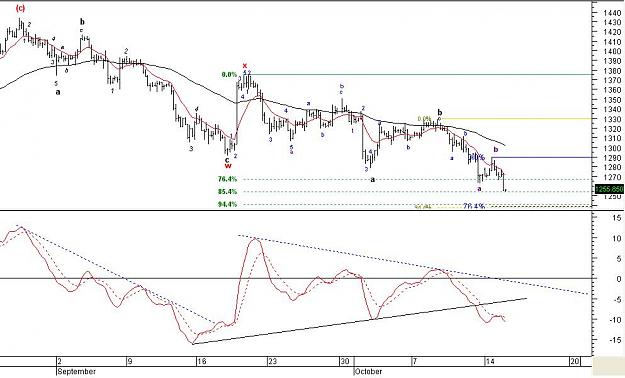The width and height of the screenshot is (625, 378).
Task: Click the green 94.4% Fibonacci label
Action: 227,205
